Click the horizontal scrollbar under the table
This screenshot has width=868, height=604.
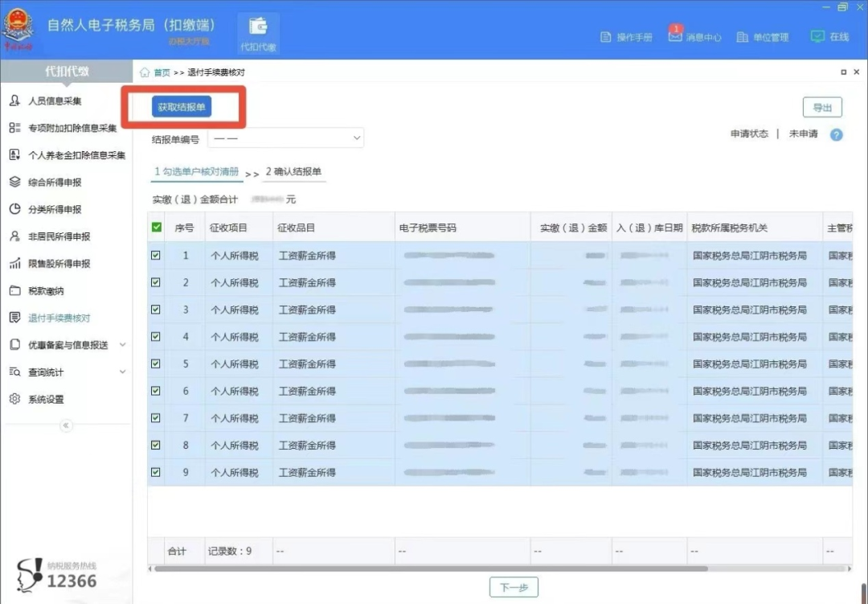click(431, 569)
